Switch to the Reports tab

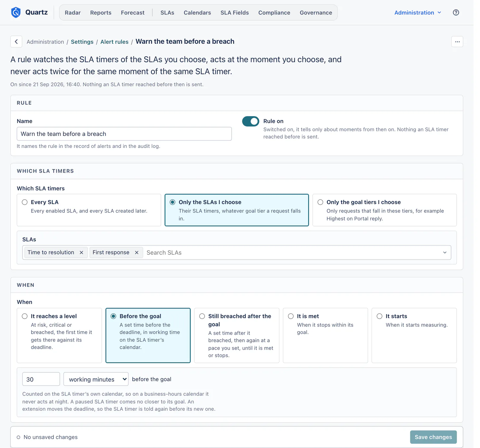point(101,13)
